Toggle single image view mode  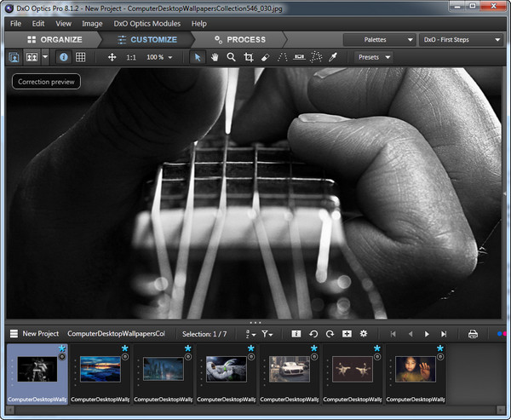click(15, 57)
